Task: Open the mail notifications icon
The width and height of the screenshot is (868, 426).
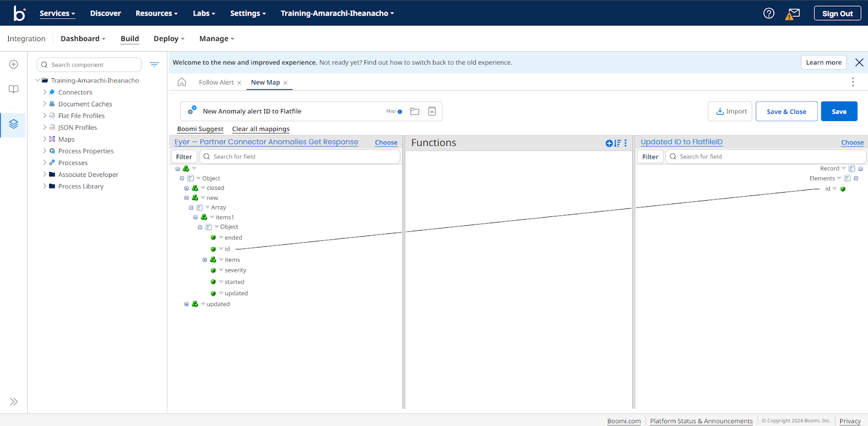Action: (x=793, y=14)
